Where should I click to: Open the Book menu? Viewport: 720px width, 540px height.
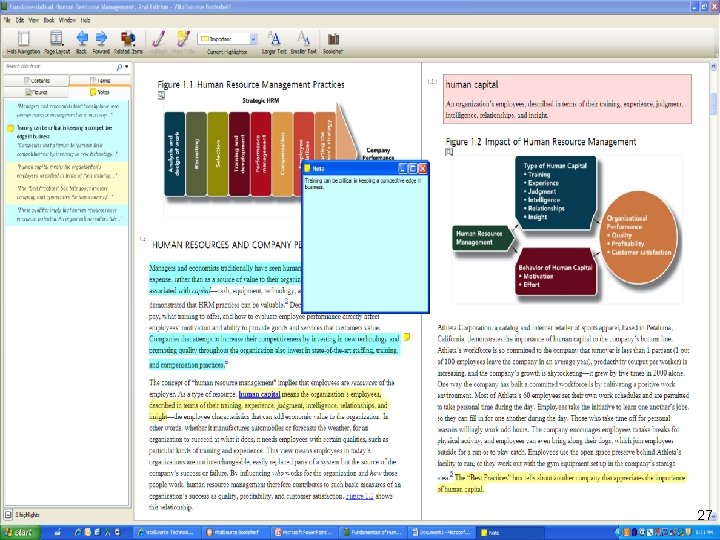(49, 20)
